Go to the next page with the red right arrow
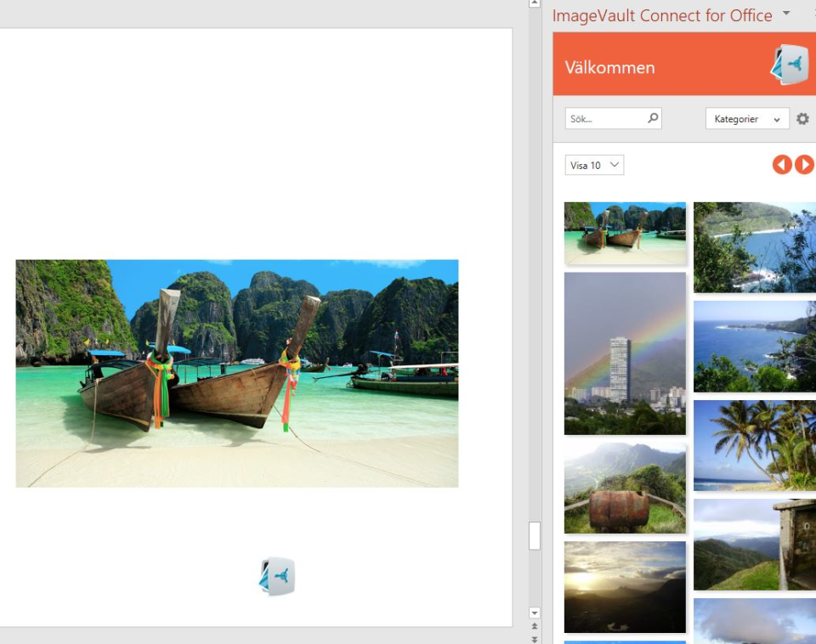 (x=804, y=164)
